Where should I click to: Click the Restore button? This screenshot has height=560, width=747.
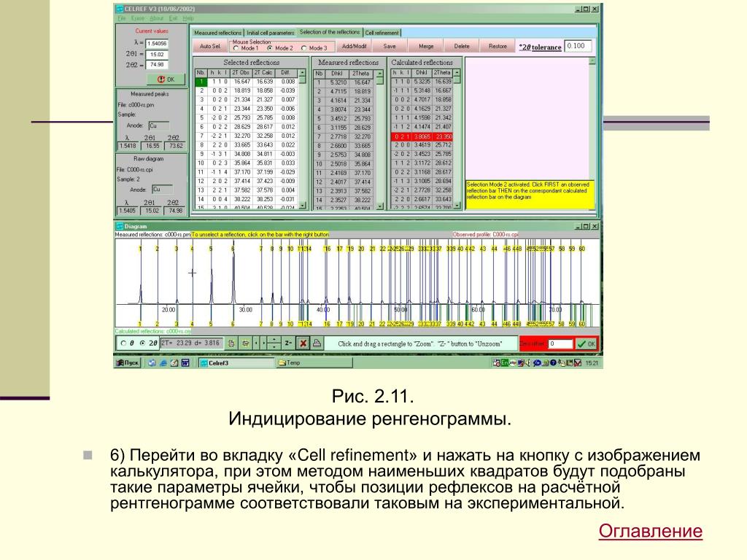pos(498,46)
